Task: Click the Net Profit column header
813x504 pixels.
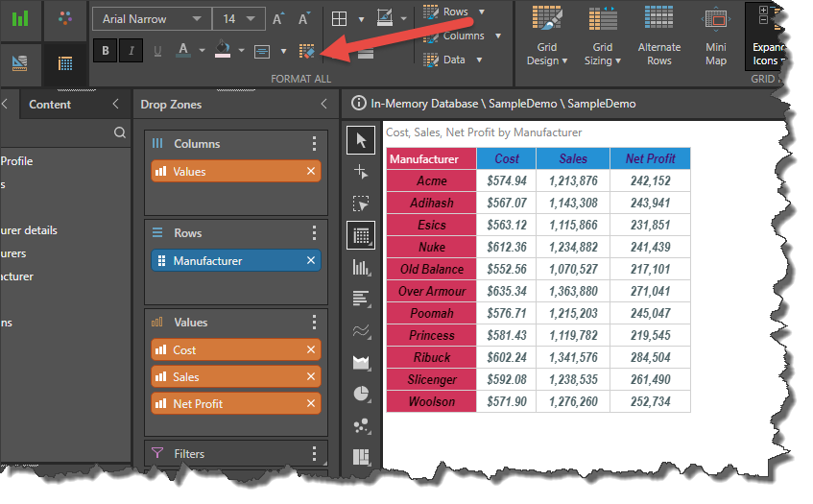Action: pos(650,158)
